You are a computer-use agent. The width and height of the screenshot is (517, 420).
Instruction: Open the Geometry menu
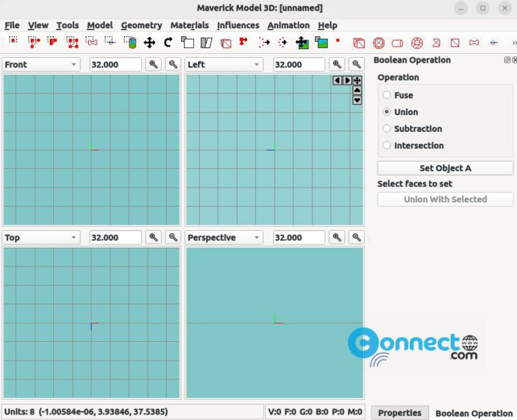pyautogui.click(x=141, y=26)
